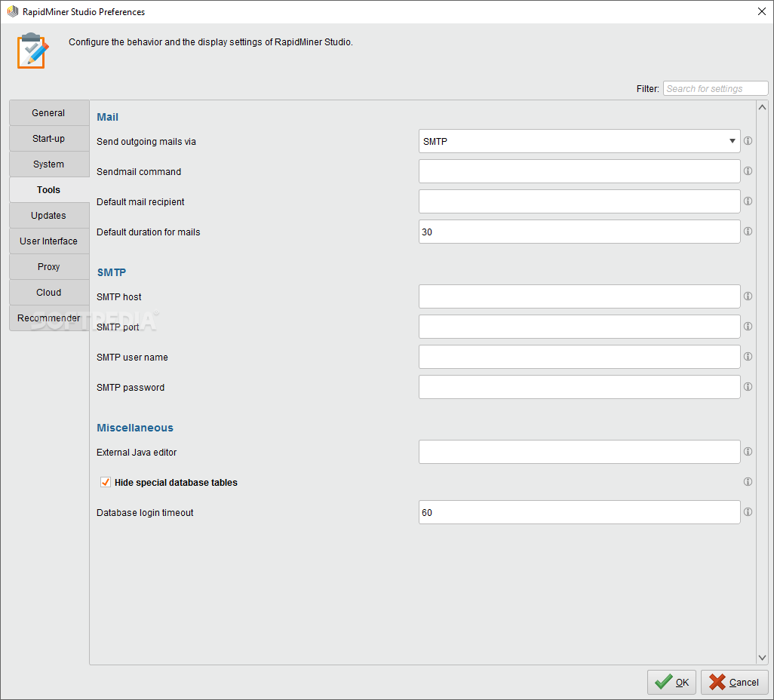Click the SMTP section heading

pyautogui.click(x=112, y=272)
